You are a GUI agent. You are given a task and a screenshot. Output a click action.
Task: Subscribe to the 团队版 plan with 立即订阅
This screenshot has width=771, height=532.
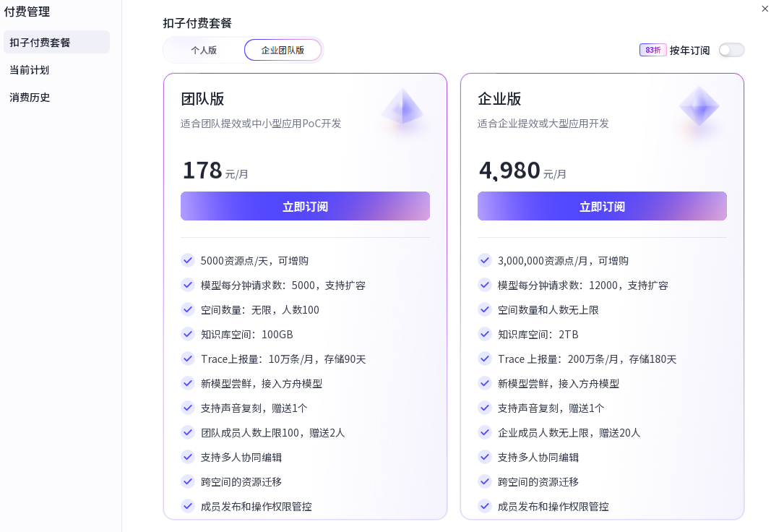click(x=306, y=206)
